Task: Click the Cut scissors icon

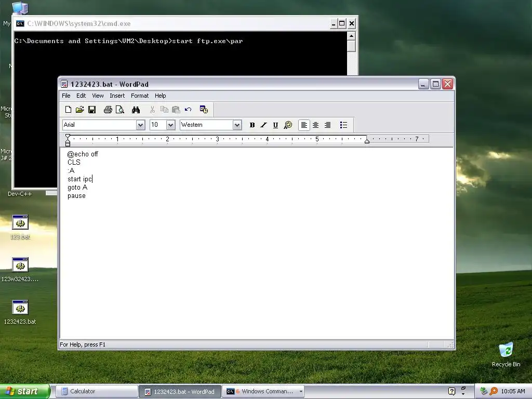Action: (x=152, y=110)
